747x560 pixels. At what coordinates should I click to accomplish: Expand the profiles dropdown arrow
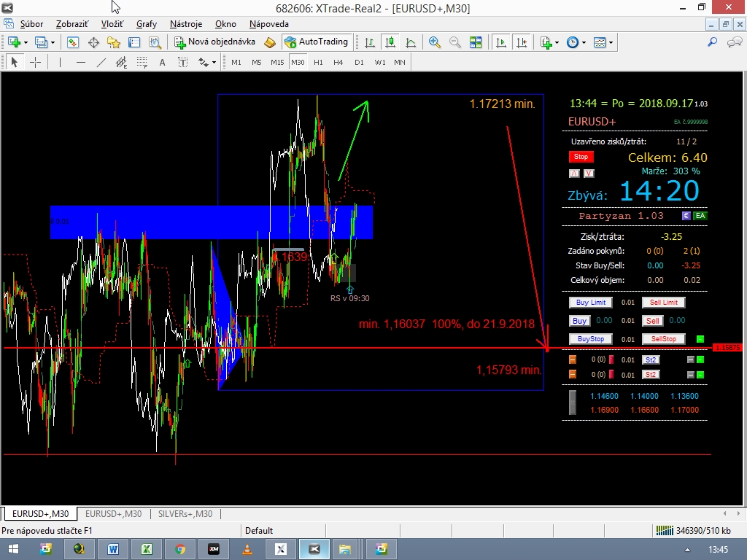coord(53,42)
